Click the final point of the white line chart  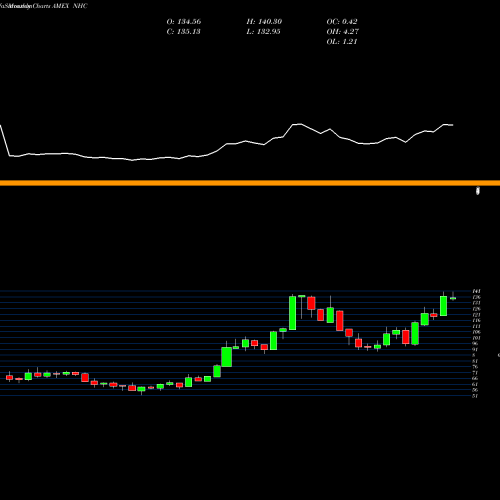click(x=452, y=125)
